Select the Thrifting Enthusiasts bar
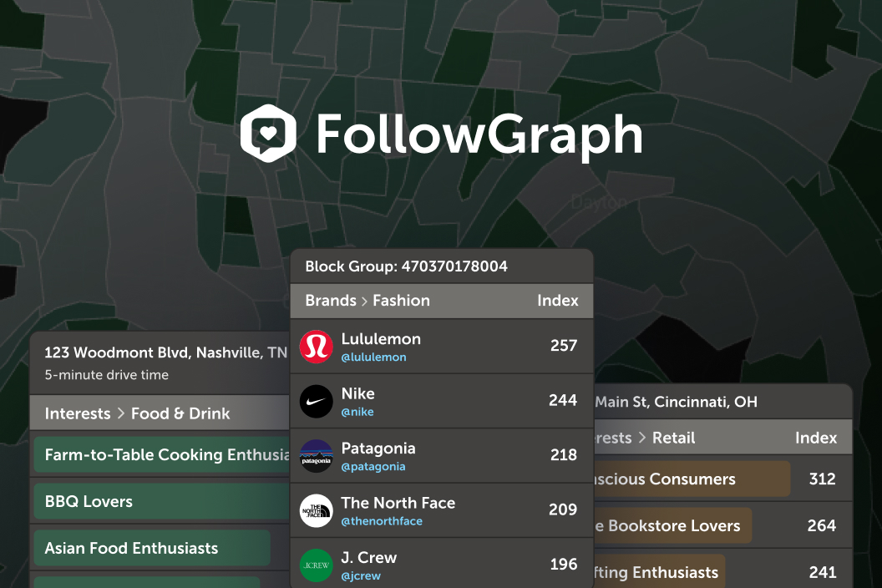Image resolution: width=882 pixels, height=588 pixels. click(660, 572)
